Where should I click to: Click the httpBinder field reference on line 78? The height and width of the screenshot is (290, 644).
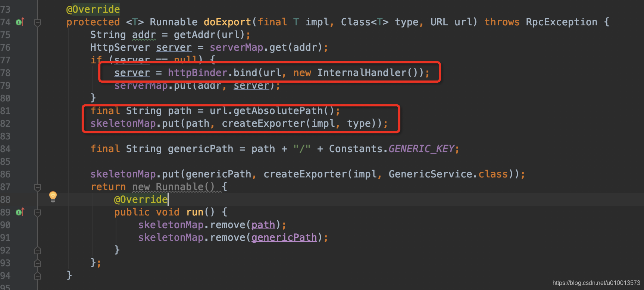197,73
